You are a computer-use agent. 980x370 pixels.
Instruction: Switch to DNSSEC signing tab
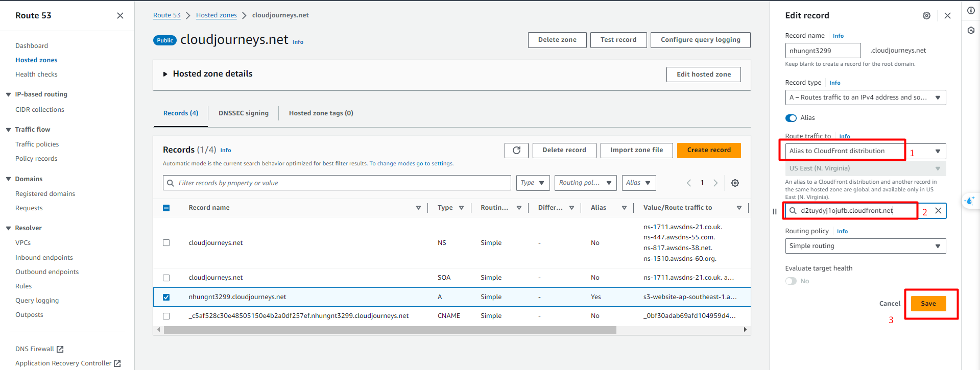pos(244,113)
